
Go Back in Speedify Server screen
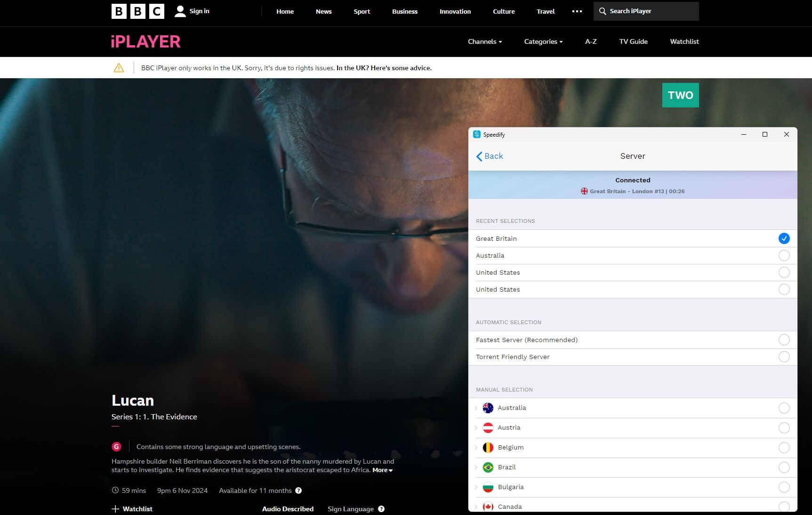490,156
